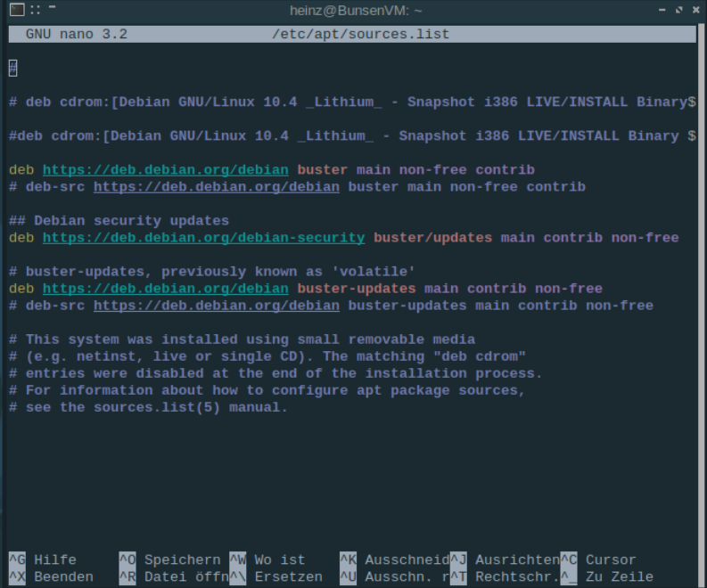Click the ^G Hilfe shortcut
This screenshot has width=707, height=588.
pos(43,560)
